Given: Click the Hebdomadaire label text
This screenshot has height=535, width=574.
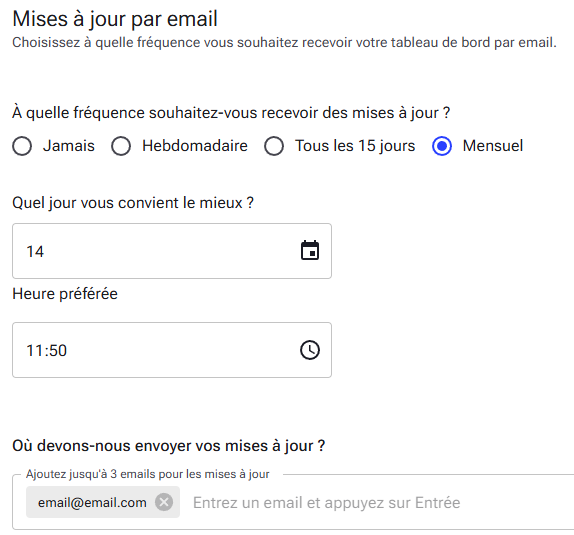Looking at the screenshot, I should click(x=195, y=146).
